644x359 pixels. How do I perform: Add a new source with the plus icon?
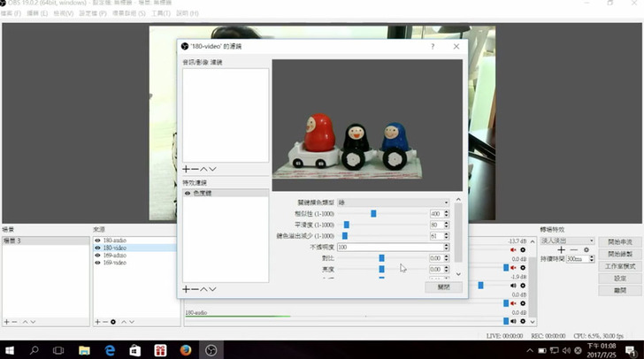point(96,322)
